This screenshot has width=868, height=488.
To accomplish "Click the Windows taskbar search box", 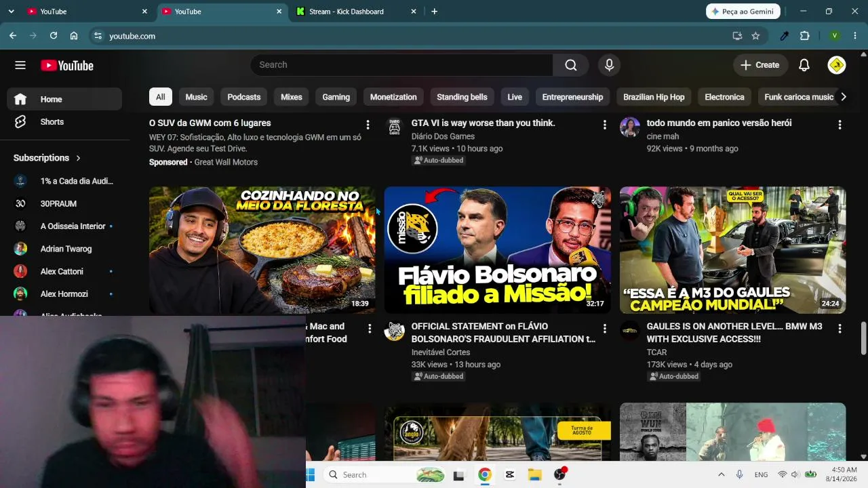I will tap(385, 474).
